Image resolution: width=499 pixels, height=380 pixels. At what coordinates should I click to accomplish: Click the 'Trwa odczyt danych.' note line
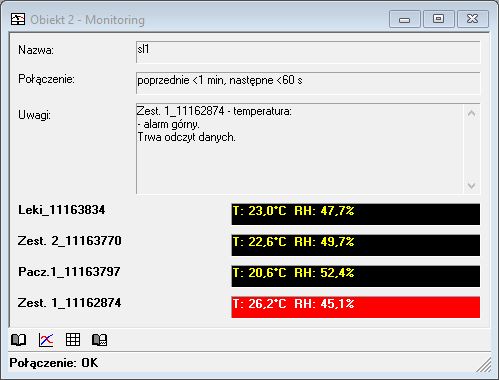(x=186, y=137)
